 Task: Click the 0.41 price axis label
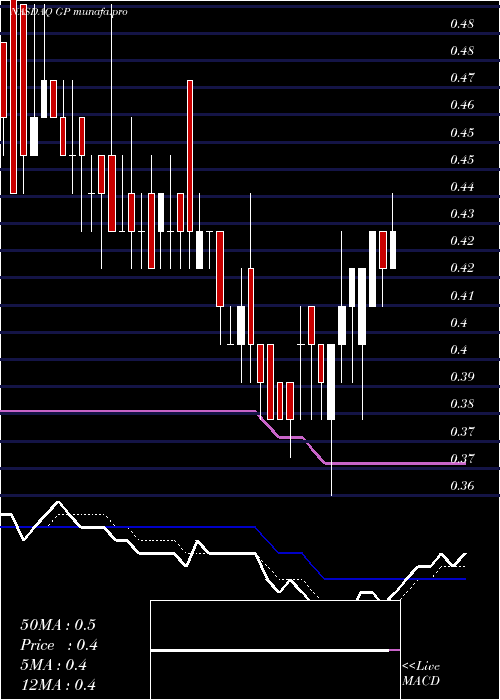(x=462, y=296)
